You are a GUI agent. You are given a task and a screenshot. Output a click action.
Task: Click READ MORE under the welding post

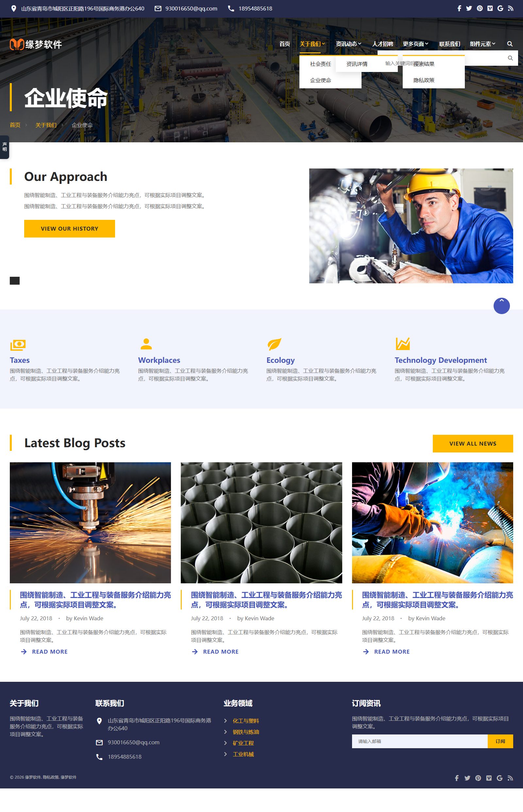[386, 652]
